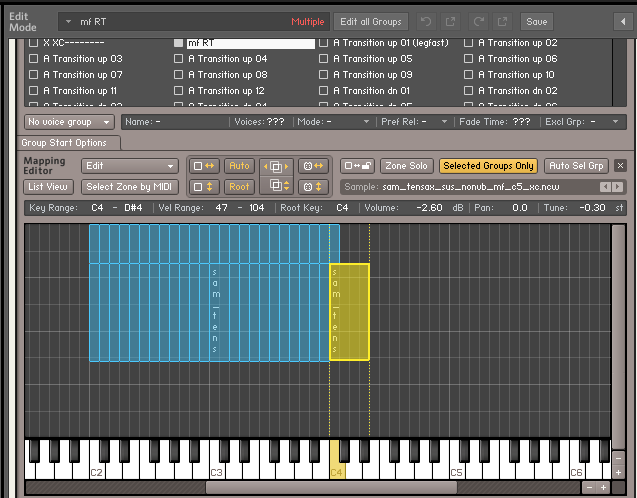Select the yellow highlighted zone
The image size is (637, 498).
[349, 312]
